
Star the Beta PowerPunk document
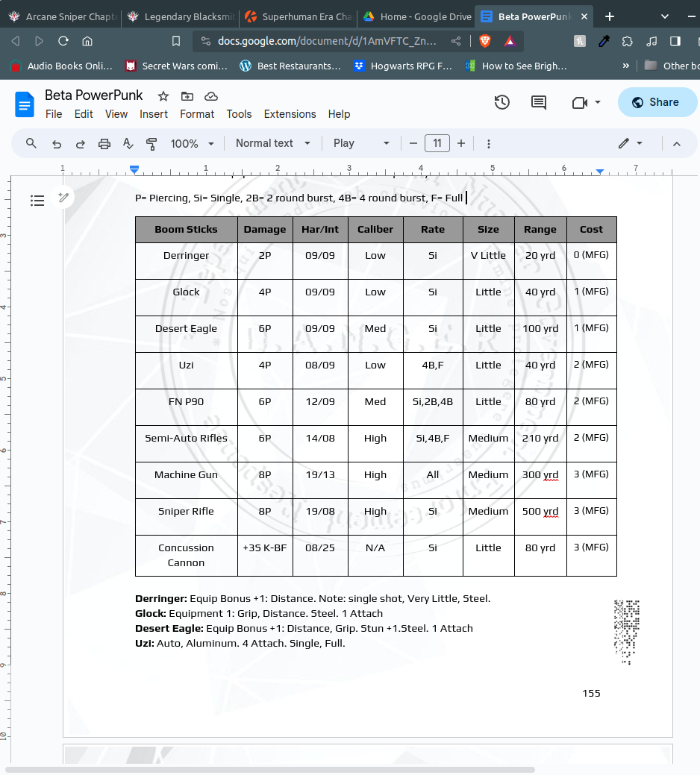[x=163, y=96]
